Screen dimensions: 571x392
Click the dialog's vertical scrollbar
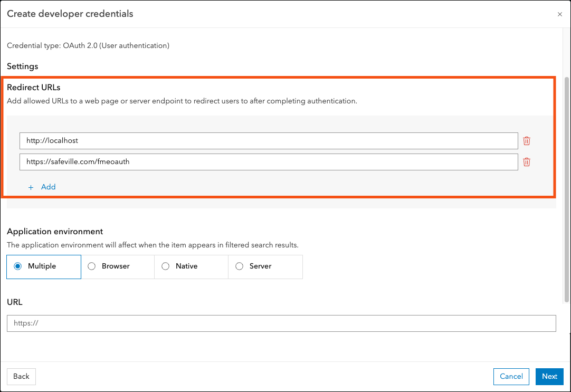[x=566, y=189]
